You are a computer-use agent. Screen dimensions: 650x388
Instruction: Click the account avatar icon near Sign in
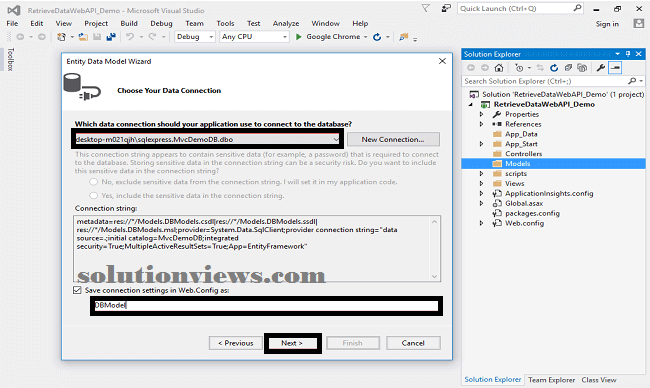(638, 24)
